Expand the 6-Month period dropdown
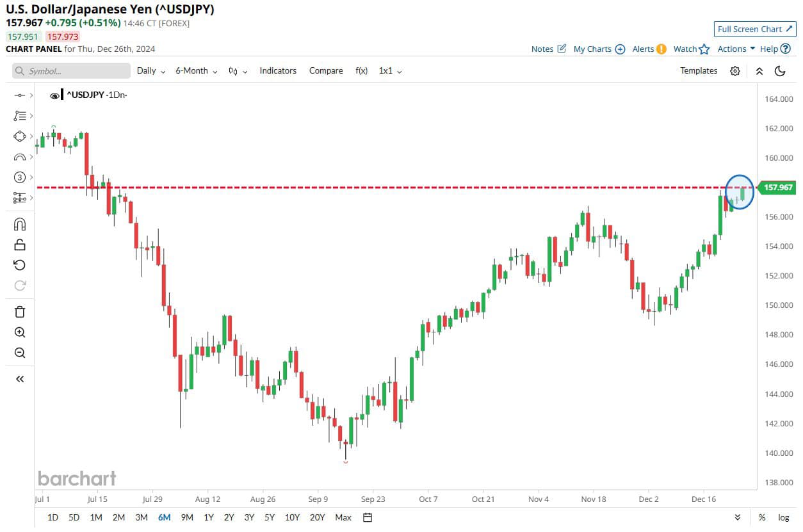803x532 pixels. pyautogui.click(x=196, y=71)
